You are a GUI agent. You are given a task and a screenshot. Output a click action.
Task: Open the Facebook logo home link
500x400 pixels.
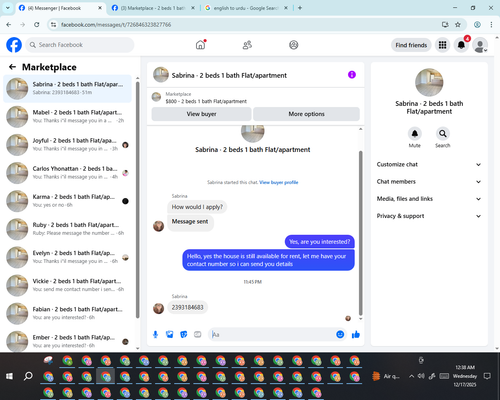coord(14,45)
